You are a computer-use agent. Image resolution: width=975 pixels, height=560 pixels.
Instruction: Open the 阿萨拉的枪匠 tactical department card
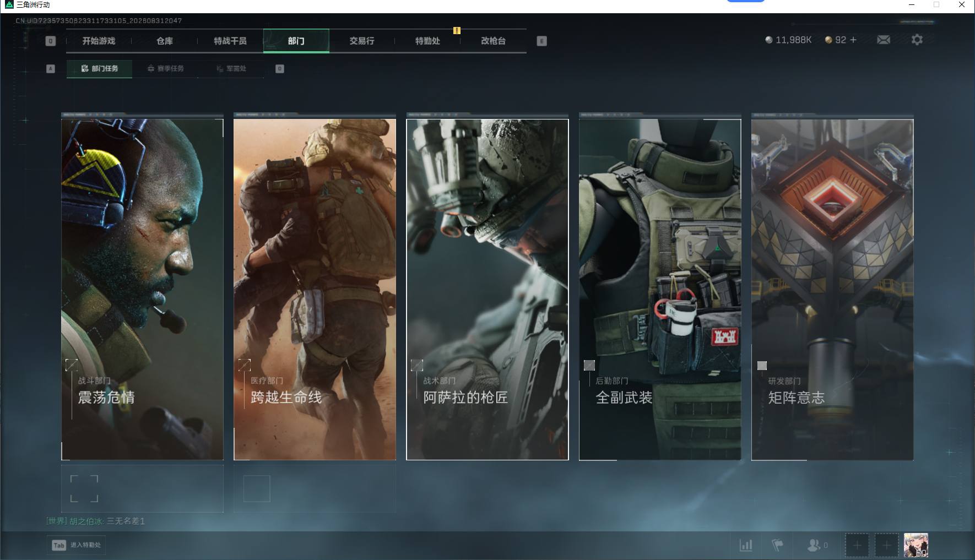point(487,289)
